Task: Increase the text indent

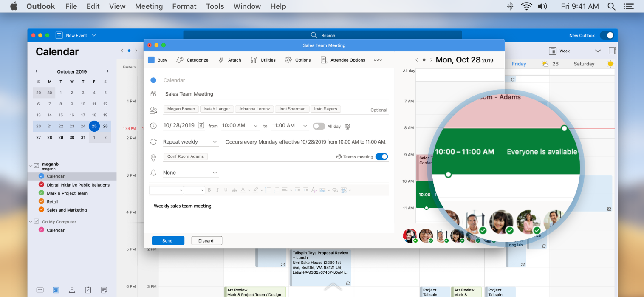Action: pos(305,190)
